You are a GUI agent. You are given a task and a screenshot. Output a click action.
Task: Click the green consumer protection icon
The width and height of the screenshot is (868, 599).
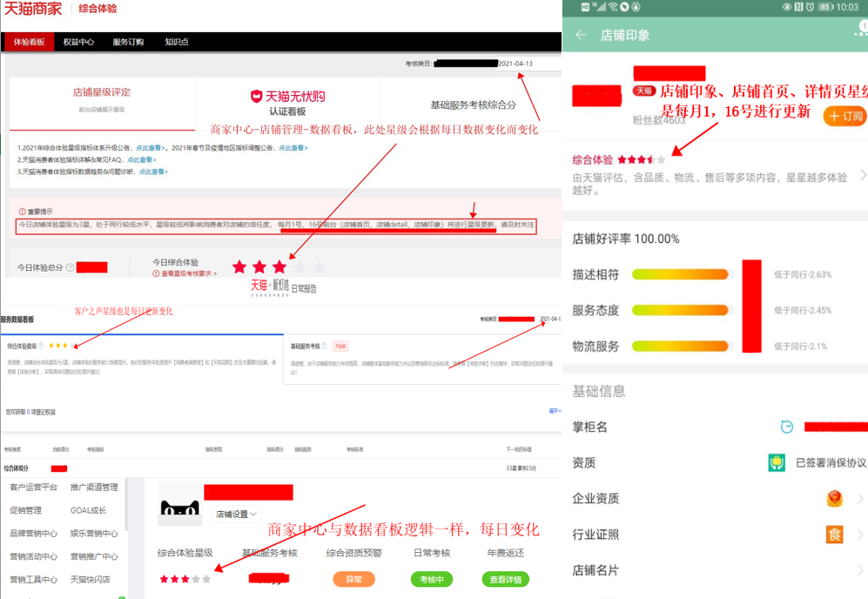[x=777, y=462]
